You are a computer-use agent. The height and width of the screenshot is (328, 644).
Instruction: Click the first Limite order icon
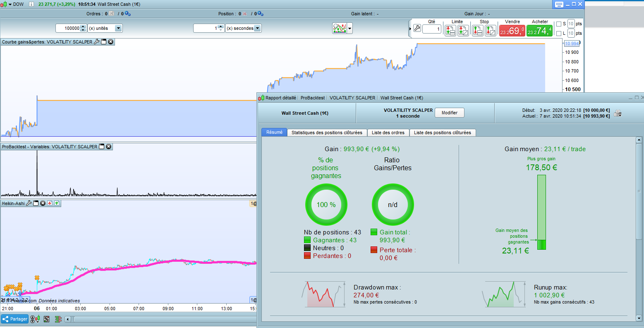coord(450,31)
